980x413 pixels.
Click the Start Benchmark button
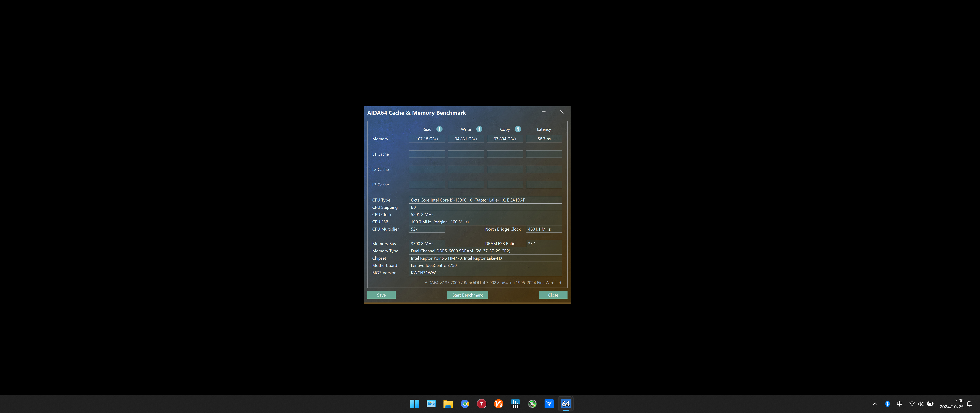pyautogui.click(x=467, y=295)
